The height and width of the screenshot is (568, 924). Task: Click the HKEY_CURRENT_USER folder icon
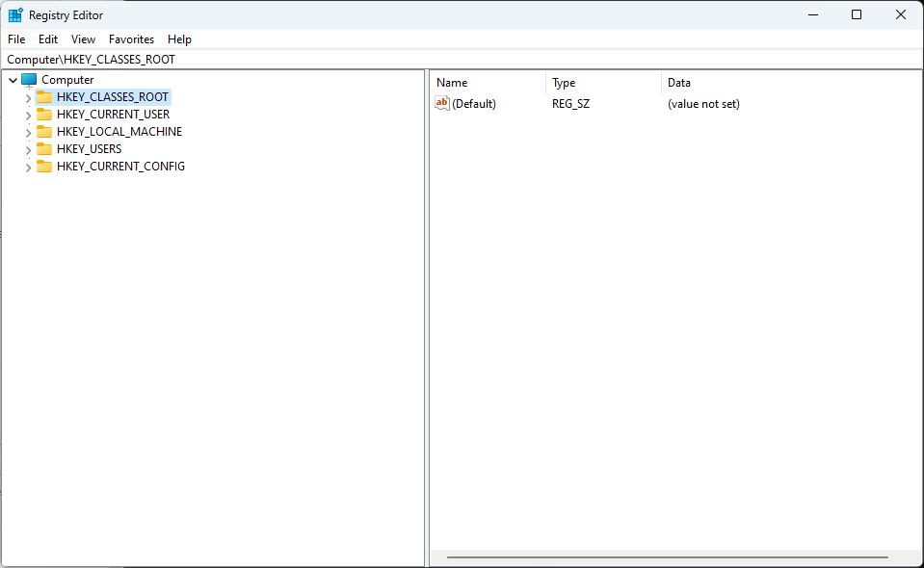(44, 115)
